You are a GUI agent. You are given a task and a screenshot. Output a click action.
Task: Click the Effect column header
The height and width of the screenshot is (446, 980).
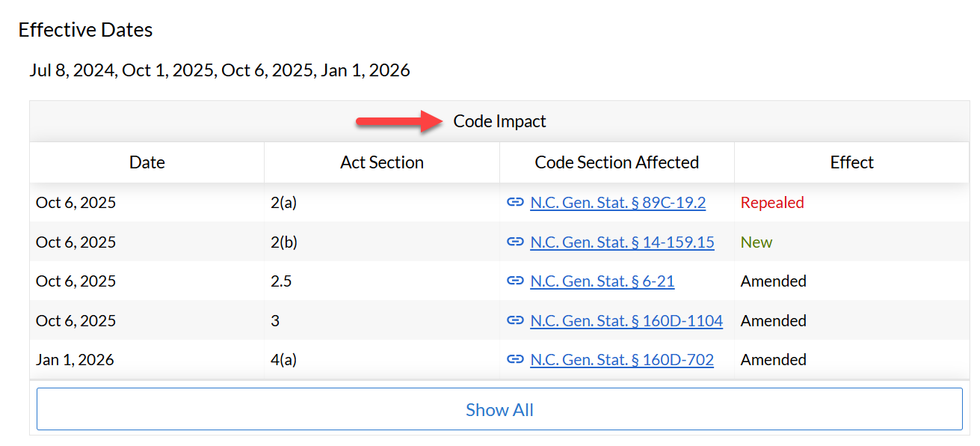tap(851, 162)
